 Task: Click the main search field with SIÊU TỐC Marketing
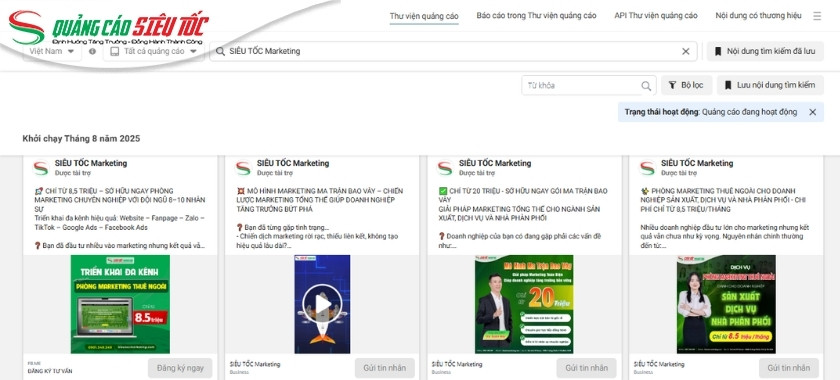tap(453, 51)
